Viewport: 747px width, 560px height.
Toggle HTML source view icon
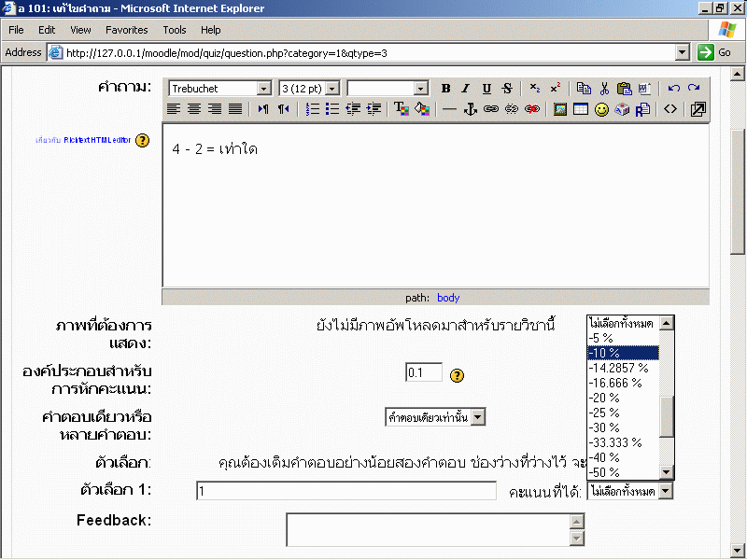[670, 109]
